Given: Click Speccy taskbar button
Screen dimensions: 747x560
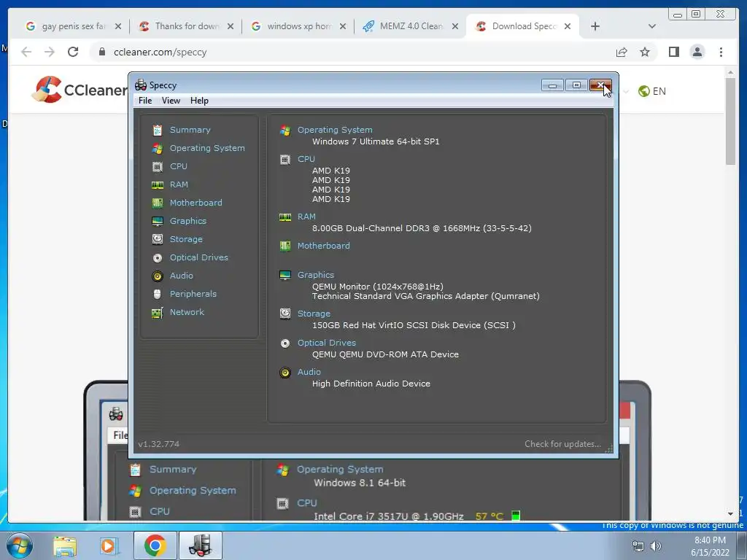Looking at the screenshot, I should pos(200,545).
